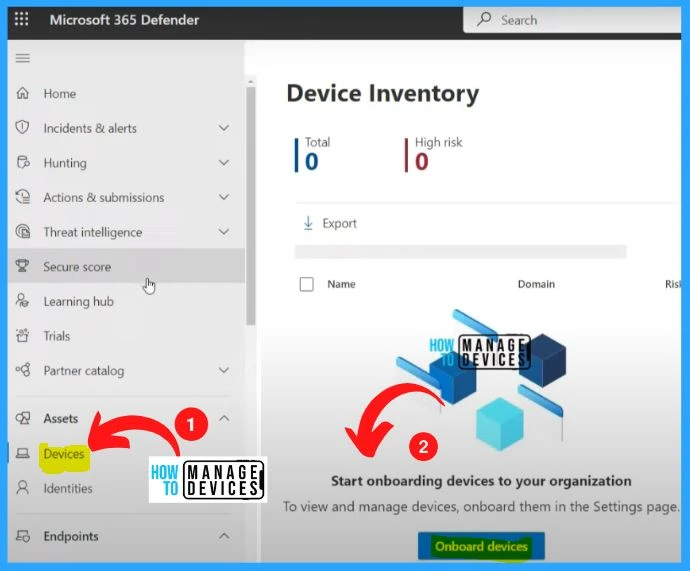690x571 pixels.
Task: Click the Partner catalog icon
Action: 23,370
